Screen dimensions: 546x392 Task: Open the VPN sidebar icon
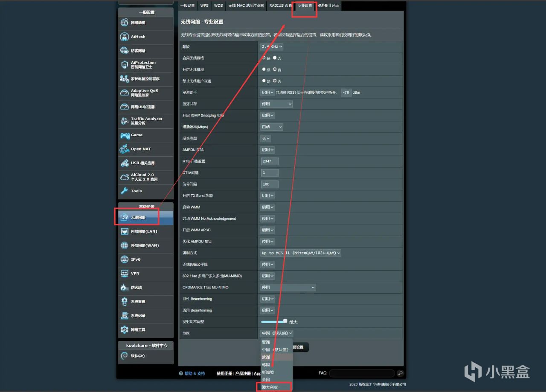tap(124, 274)
